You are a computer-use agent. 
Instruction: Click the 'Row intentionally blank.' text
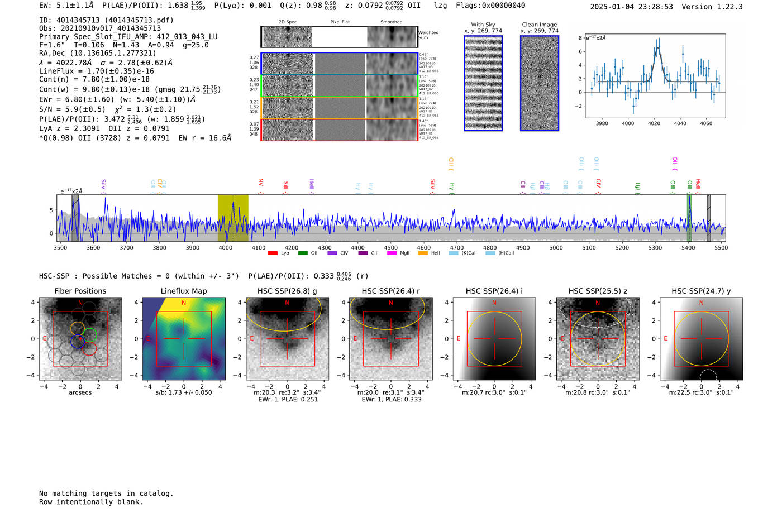point(91,502)
